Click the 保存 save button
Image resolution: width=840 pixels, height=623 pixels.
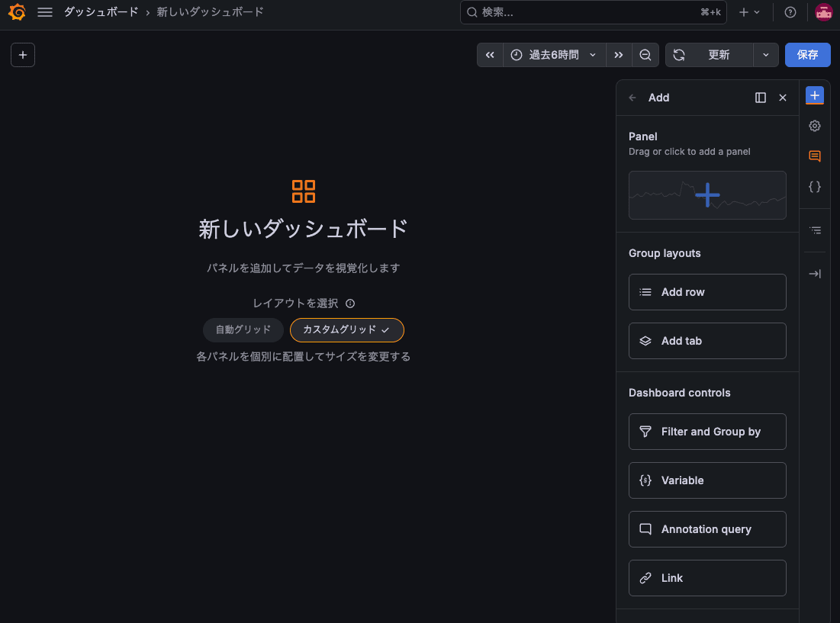807,55
